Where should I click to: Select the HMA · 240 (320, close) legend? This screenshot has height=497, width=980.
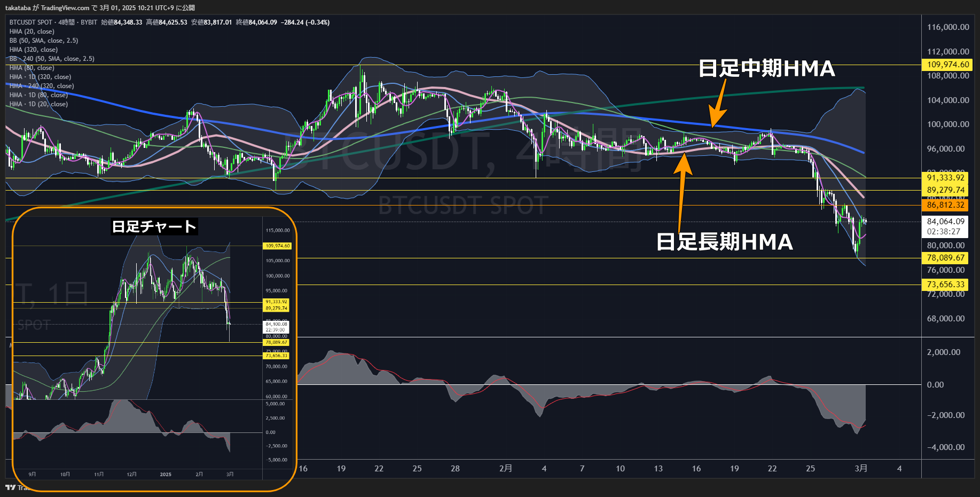pos(42,86)
